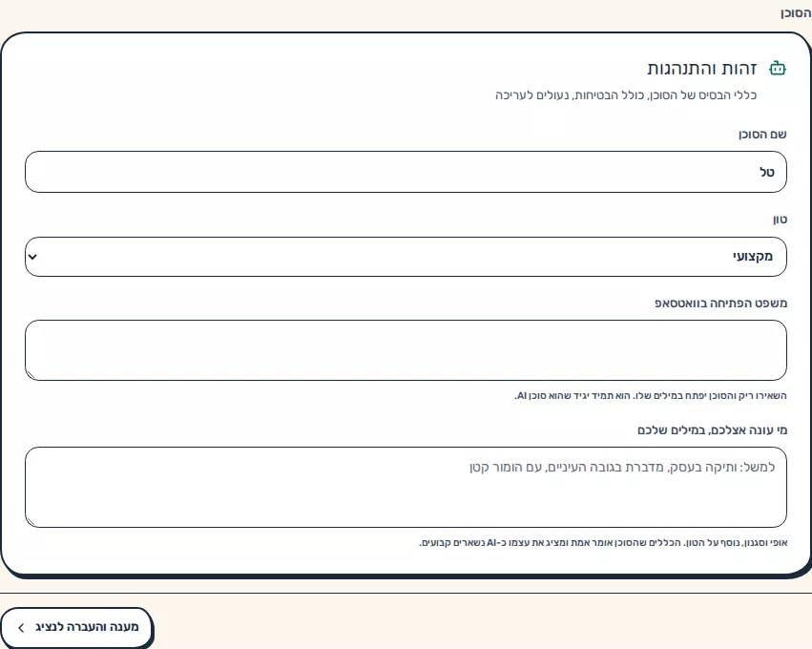
Task: Click the מענה והעברה לנציג button
Action: (77, 627)
